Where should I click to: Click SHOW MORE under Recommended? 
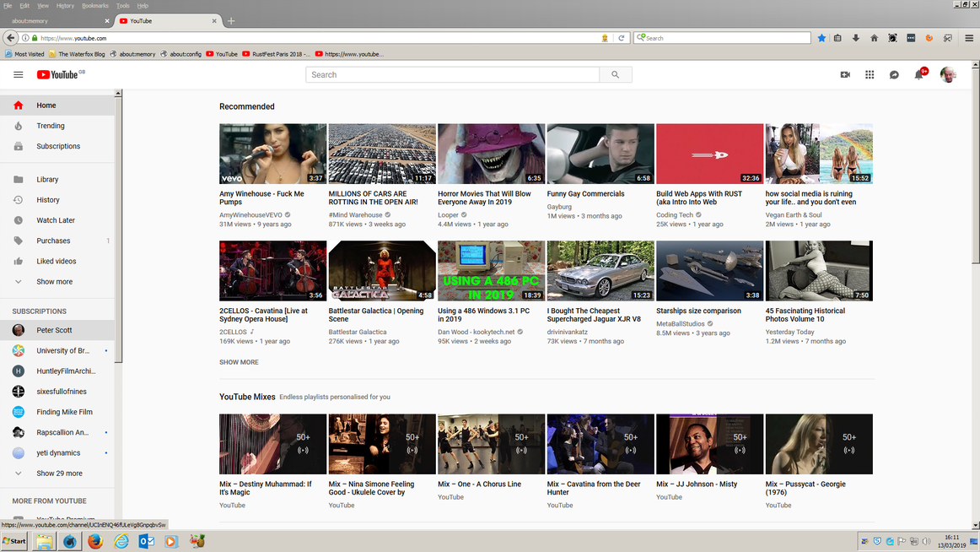(x=239, y=362)
